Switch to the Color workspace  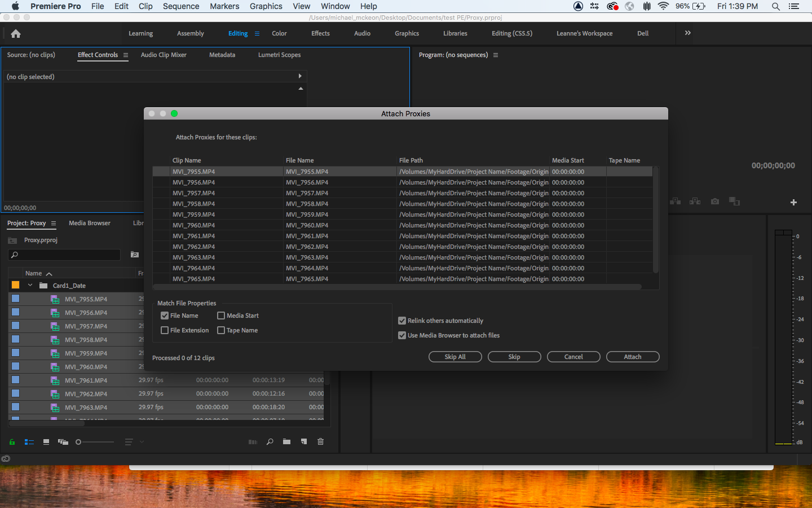[279, 33]
